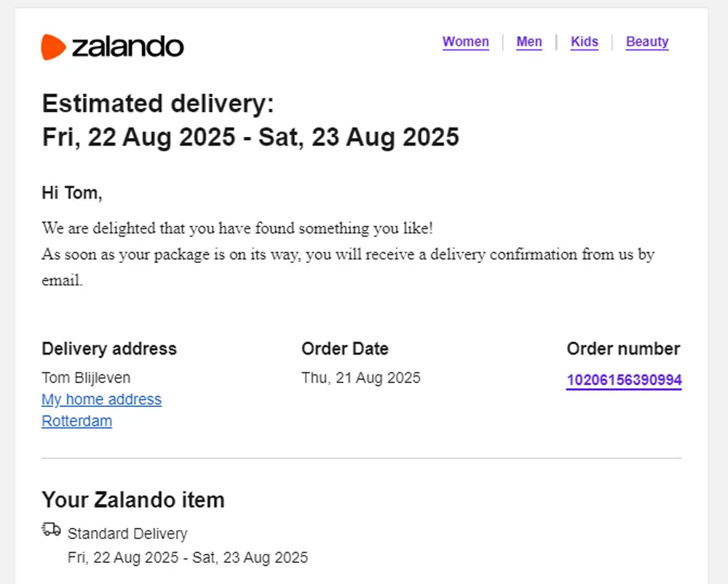Follow the Rotterdam address link
The image size is (728, 584).
pyautogui.click(x=76, y=421)
